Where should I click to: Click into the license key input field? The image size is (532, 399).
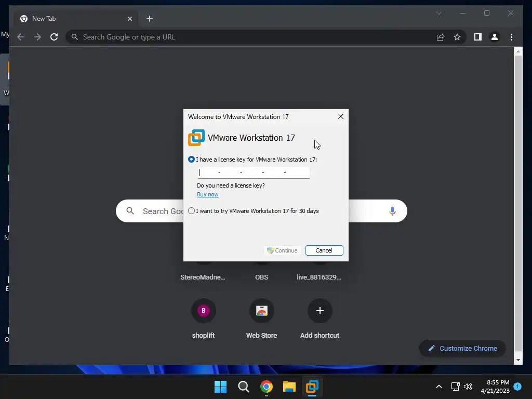pos(254,172)
